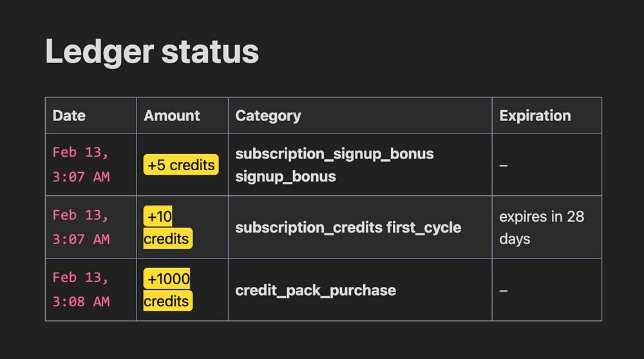Click the Feb 13, 3:08 AM date
Image resolution: width=644 pixels, height=359 pixels.
(81, 289)
